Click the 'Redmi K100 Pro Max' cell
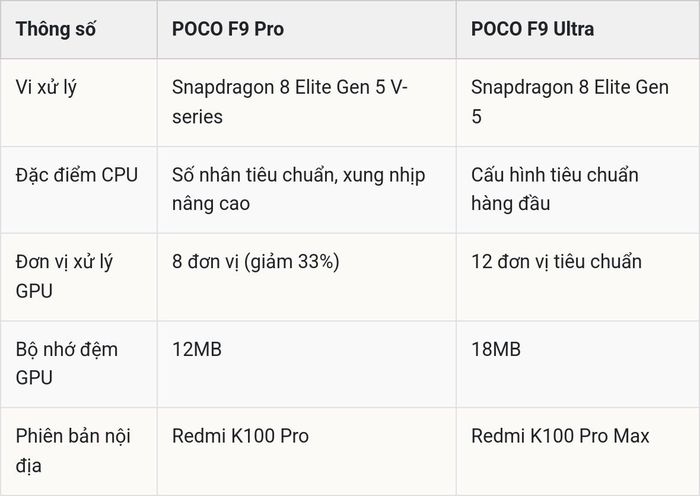Viewport: 700px width, 496px height. click(x=560, y=436)
